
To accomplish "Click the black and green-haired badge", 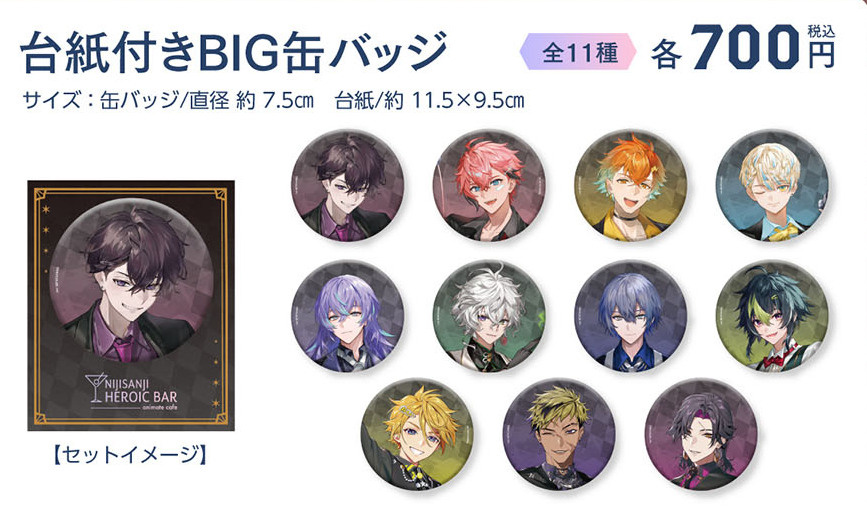I will click(772, 316).
